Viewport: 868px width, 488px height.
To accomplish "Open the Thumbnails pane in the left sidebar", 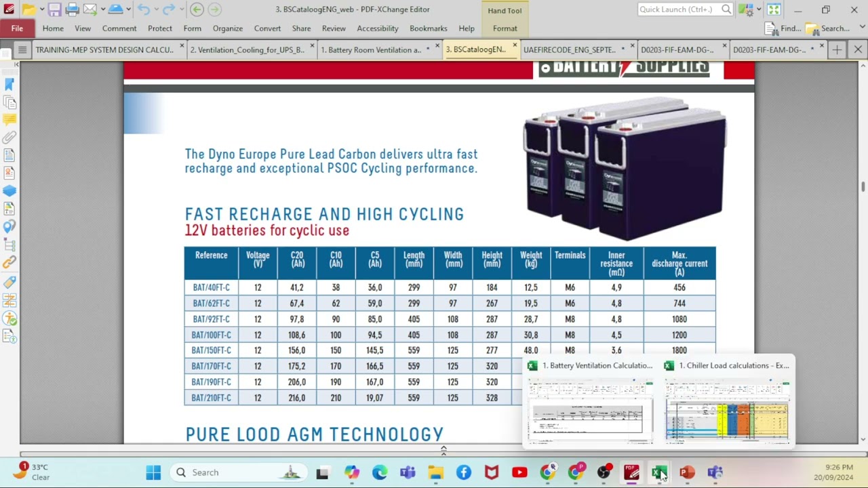I will tap(9, 102).
